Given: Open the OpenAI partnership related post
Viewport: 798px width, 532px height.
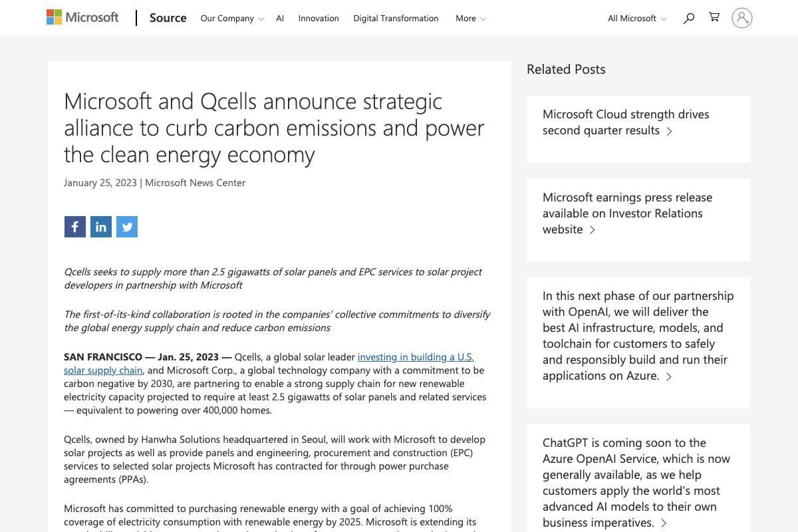Looking at the screenshot, I should pyautogui.click(x=638, y=335).
